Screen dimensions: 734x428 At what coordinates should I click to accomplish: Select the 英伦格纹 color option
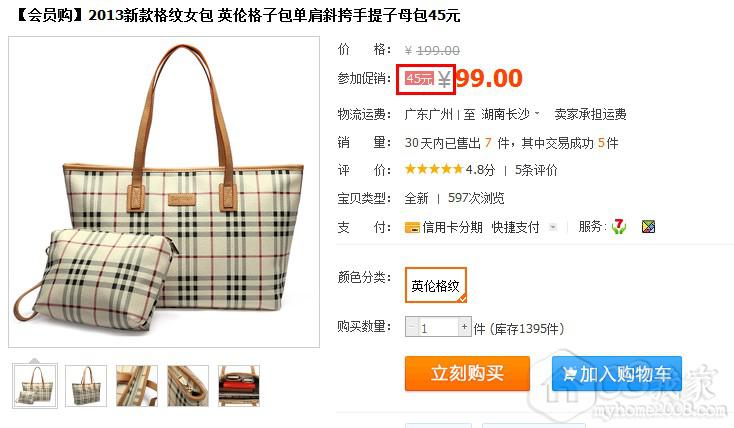coord(436,285)
